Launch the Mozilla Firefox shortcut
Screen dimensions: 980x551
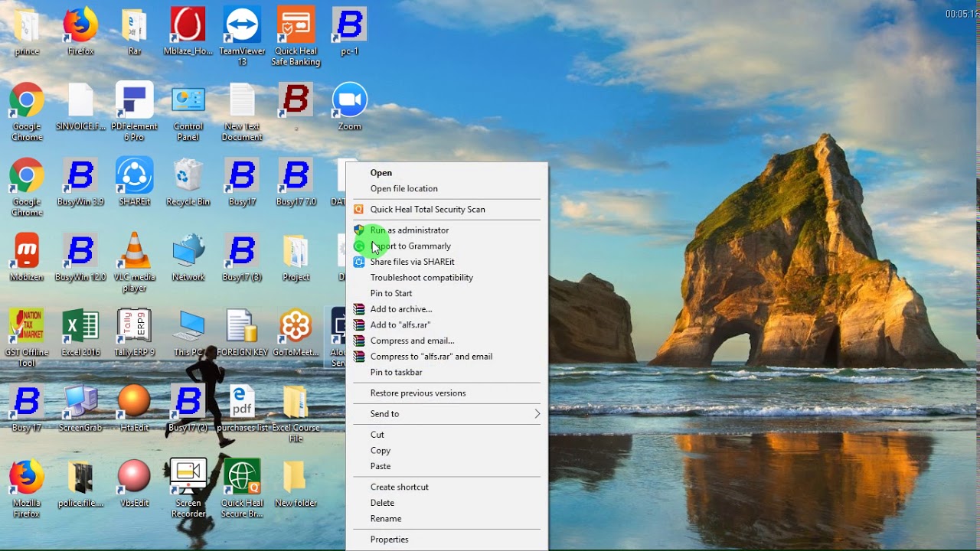click(x=27, y=488)
